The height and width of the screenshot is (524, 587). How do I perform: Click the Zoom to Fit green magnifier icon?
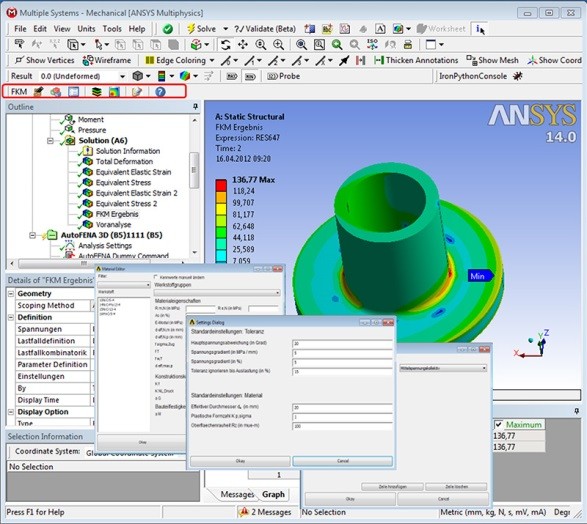(x=337, y=45)
